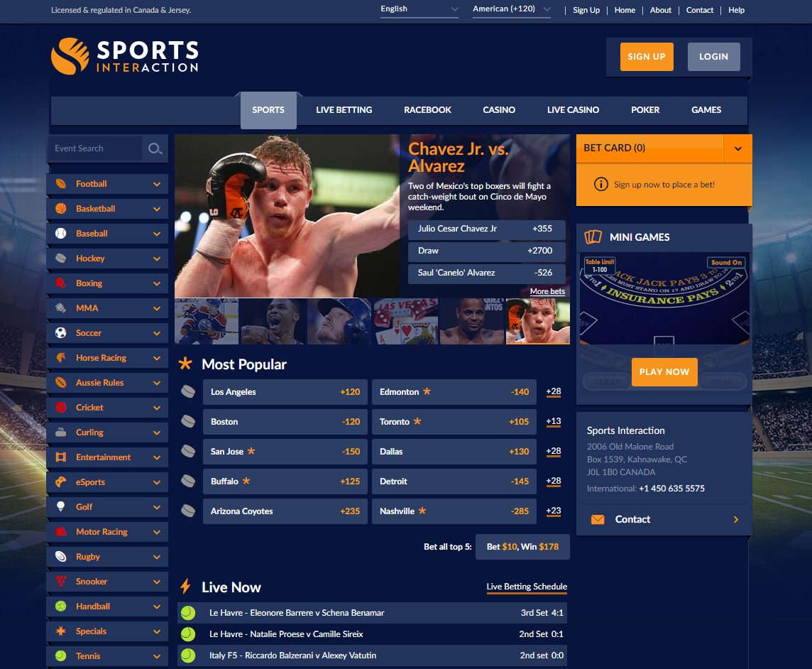Viewport: 812px width, 669px height.
Task: Open the Contact row in address panel
Action: (x=664, y=519)
